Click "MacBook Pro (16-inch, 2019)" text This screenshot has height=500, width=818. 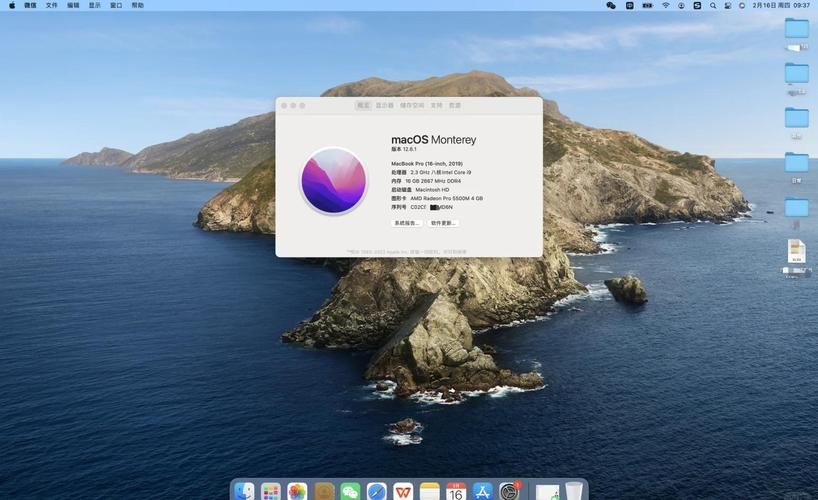pyautogui.click(x=427, y=163)
